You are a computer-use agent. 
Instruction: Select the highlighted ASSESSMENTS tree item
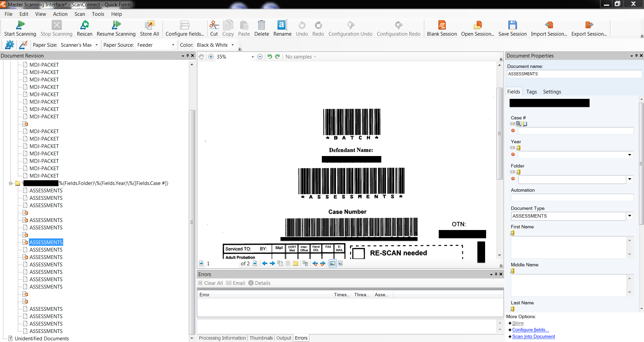(46, 242)
